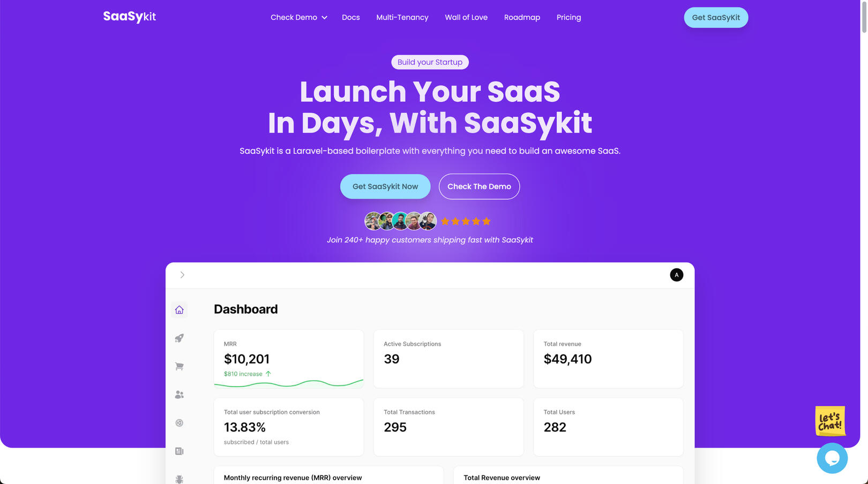The image size is (868, 484).
Task: Expand the dashboard sidebar with the chevron
Action: click(182, 275)
